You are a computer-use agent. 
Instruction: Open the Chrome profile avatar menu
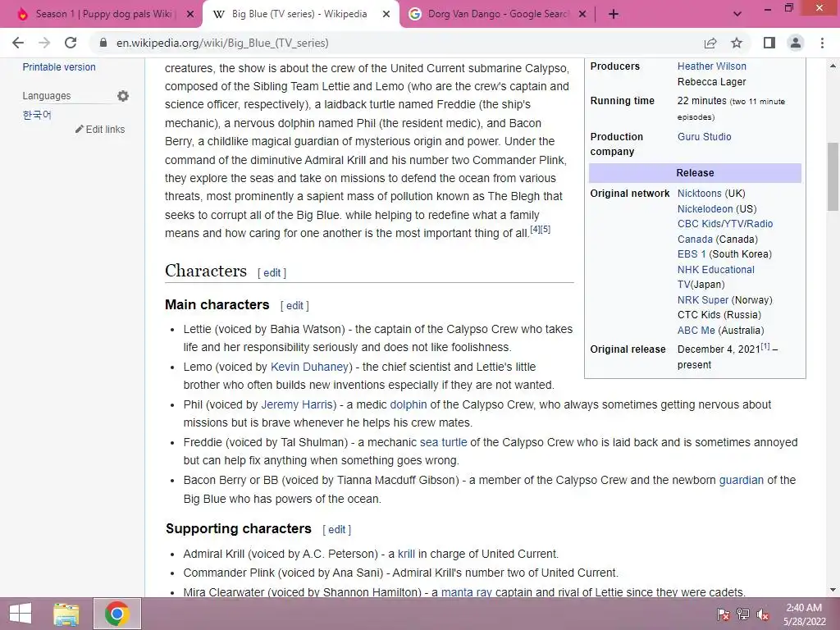pyautogui.click(x=796, y=43)
